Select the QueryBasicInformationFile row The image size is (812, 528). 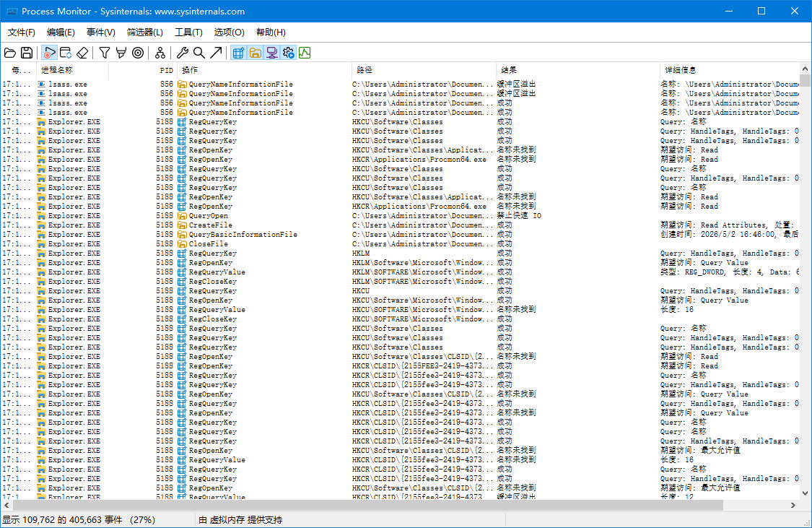(400, 234)
